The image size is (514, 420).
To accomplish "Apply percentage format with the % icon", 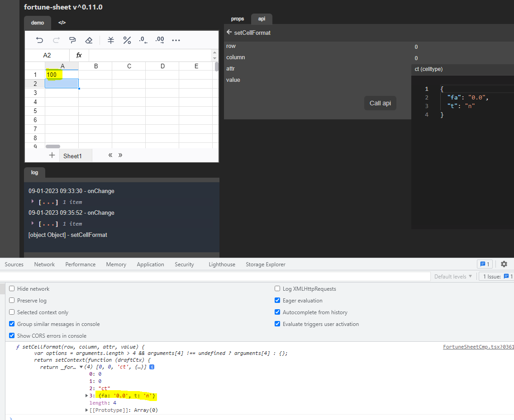I will point(127,40).
